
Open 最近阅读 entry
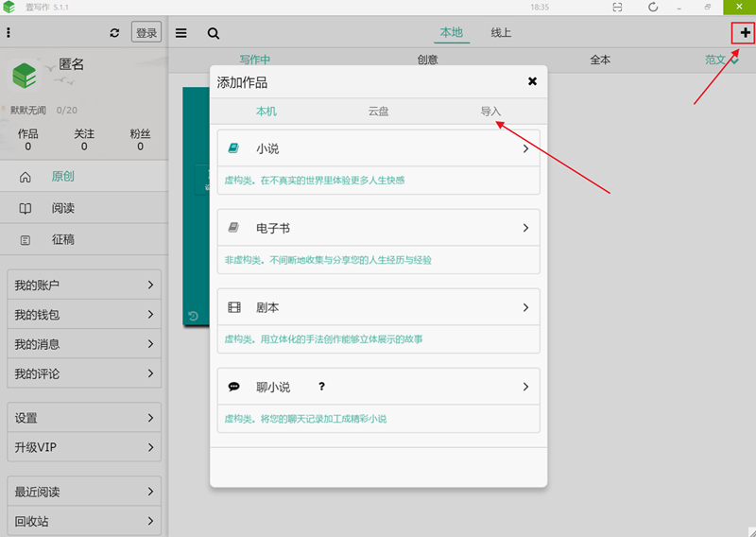(x=84, y=492)
